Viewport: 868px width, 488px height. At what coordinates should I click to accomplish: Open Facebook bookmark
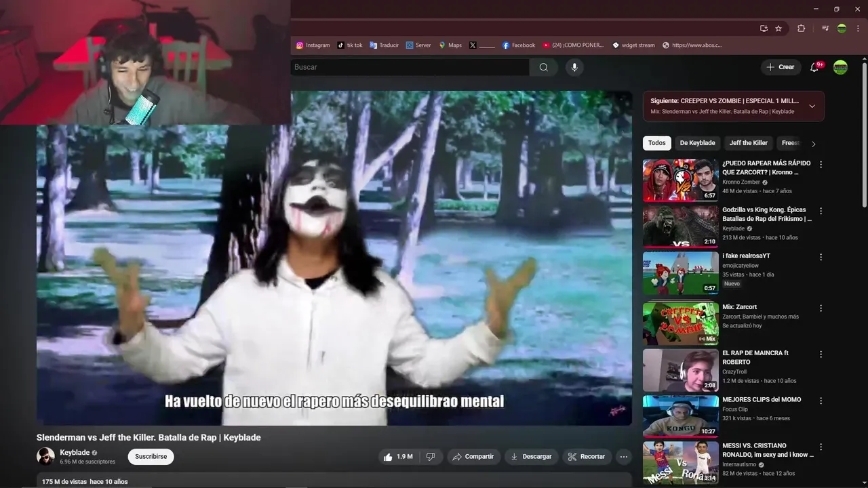519,45
